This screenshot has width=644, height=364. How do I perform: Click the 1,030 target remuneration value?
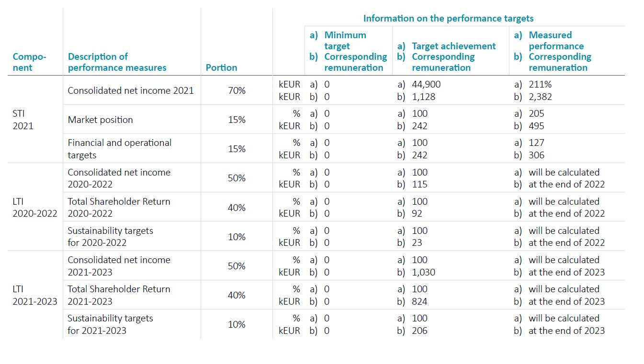pos(423,272)
